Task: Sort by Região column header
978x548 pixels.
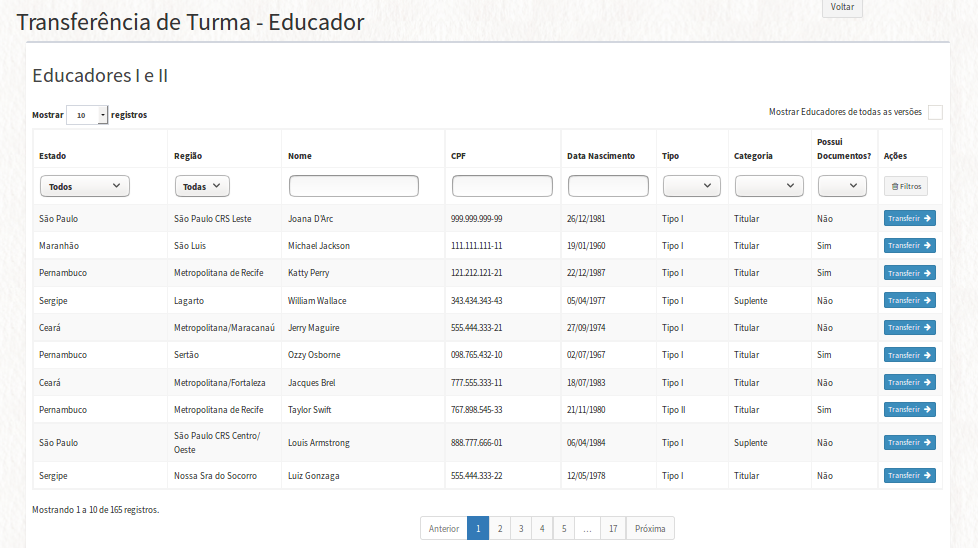Action: pyautogui.click(x=188, y=156)
